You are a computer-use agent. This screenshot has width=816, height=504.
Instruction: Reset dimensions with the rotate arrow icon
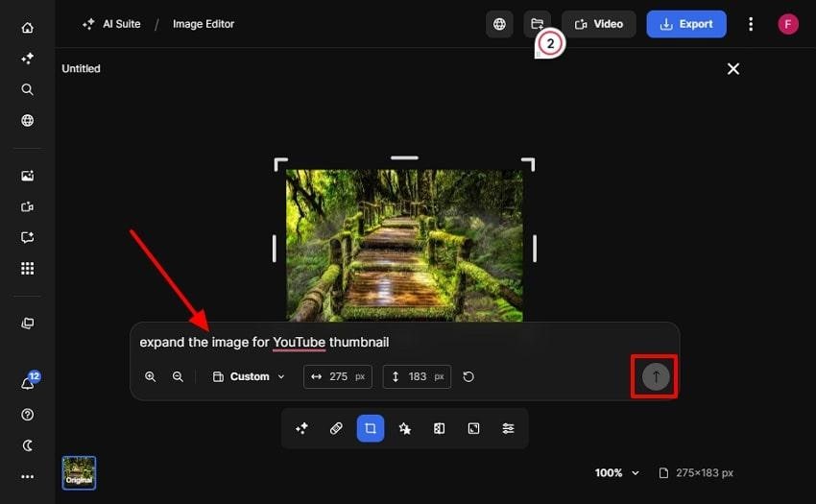click(x=468, y=376)
